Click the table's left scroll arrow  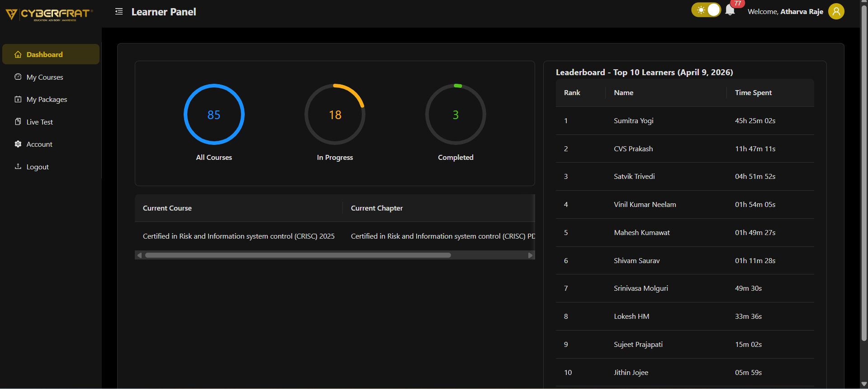[139, 255]
